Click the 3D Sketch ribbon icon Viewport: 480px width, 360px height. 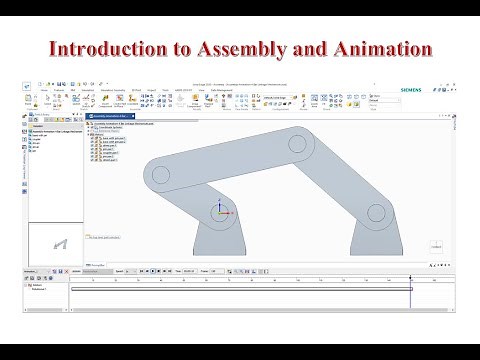[86, 98]
